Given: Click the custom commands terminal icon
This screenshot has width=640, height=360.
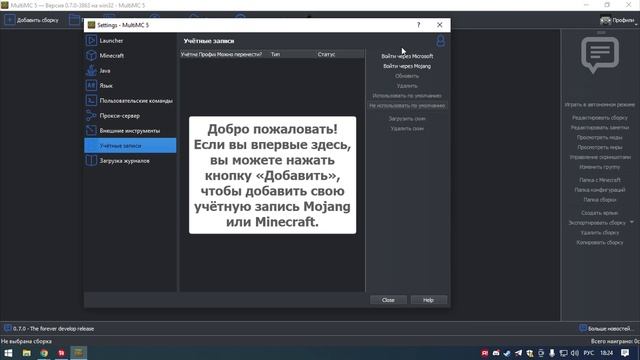Looking at the screenshot, I should click(x=91, y=100).
